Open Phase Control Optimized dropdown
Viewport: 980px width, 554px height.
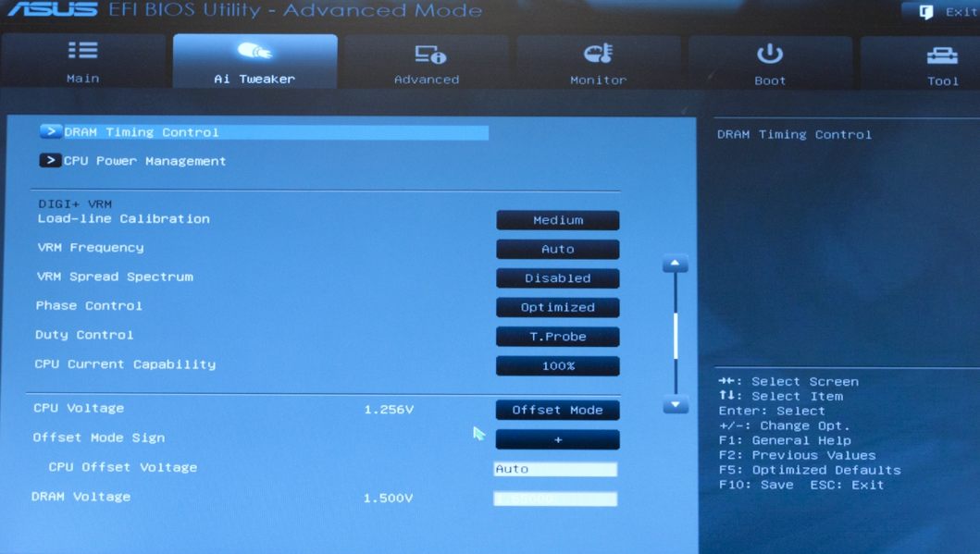(x=557, y=307)
